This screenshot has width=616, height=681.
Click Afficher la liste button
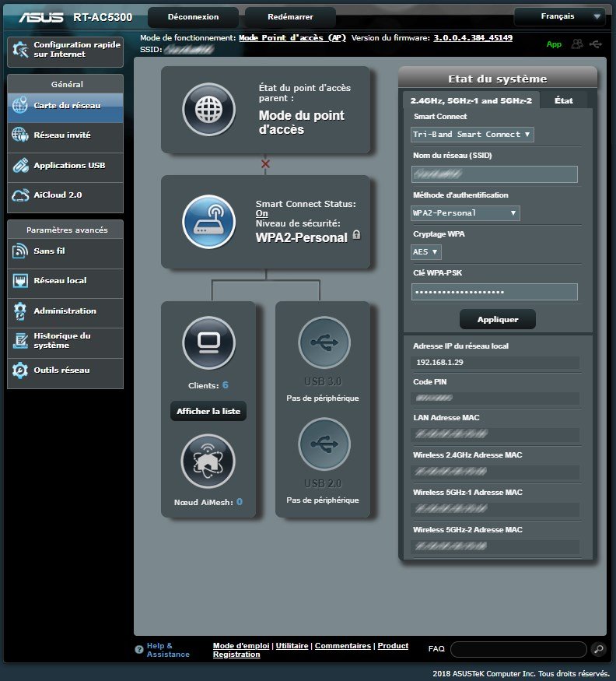pos(208,411)
